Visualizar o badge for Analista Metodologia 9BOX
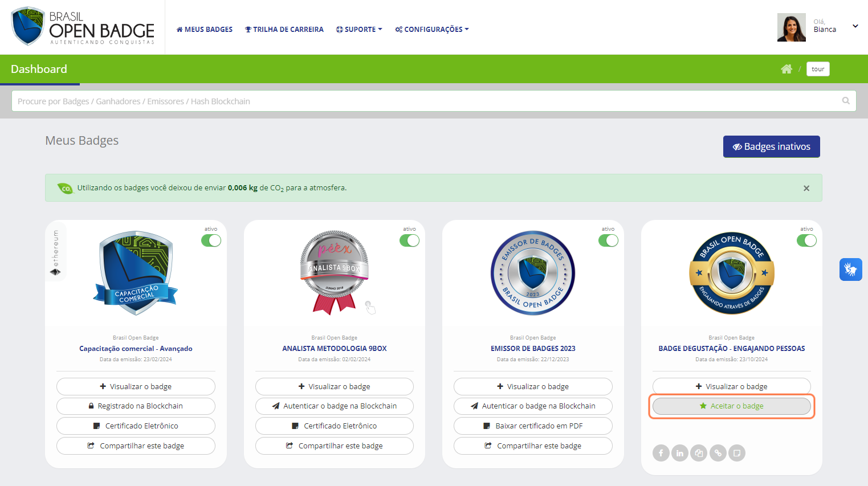868x486 pixels. pyautogui.click(x=335, y=386)
